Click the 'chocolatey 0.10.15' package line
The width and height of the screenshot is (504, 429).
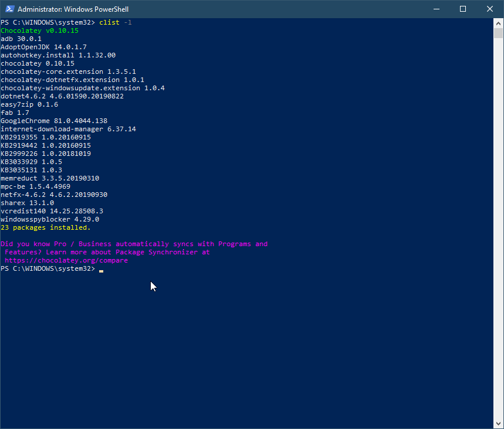click(x=38, y=63)
